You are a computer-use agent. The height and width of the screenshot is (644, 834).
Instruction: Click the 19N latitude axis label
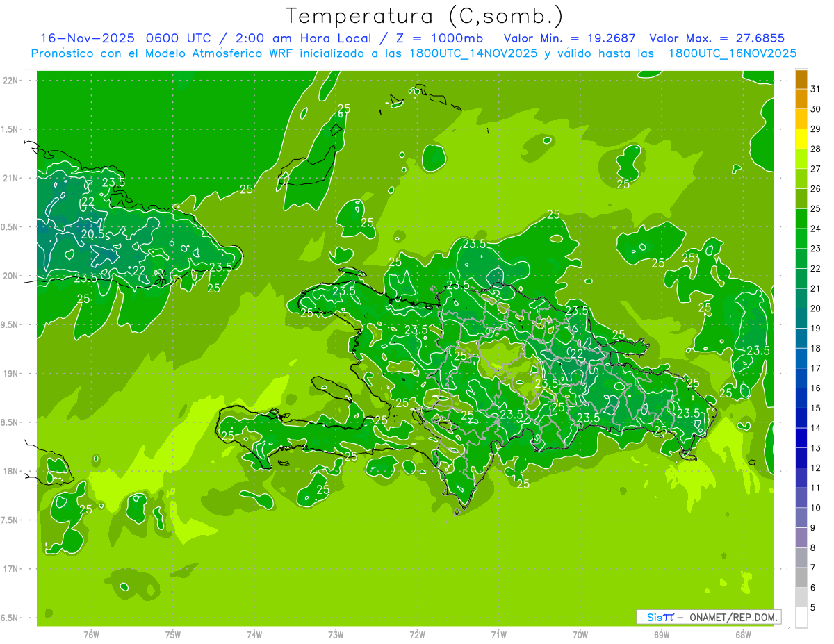coord(10,373)
